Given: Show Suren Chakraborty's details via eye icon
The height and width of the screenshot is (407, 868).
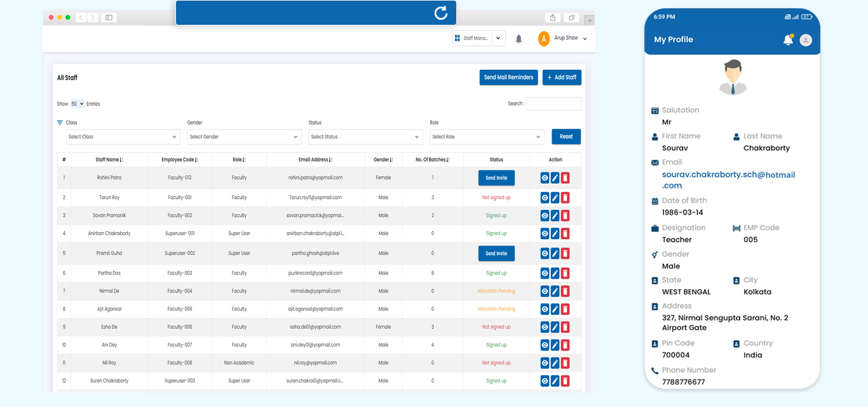Looking at the screenshot, I should click(x=545, y=381).
